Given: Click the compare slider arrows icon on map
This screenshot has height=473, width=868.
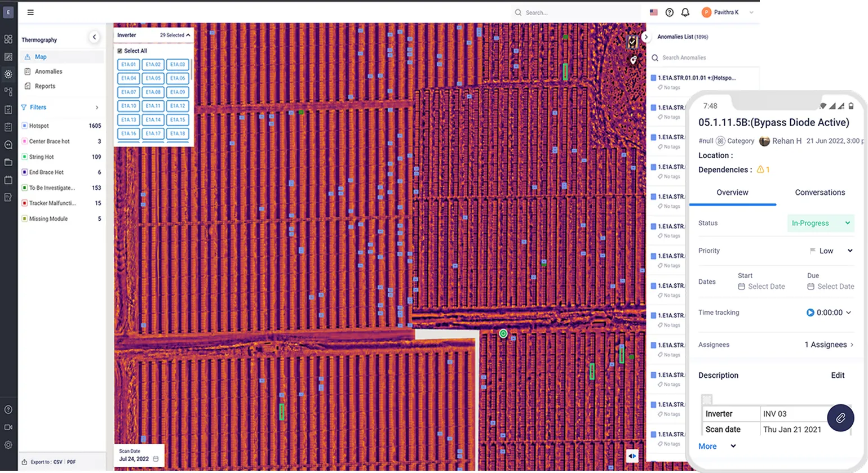Looking at the screenshot, I should click(x=632, y=456).
